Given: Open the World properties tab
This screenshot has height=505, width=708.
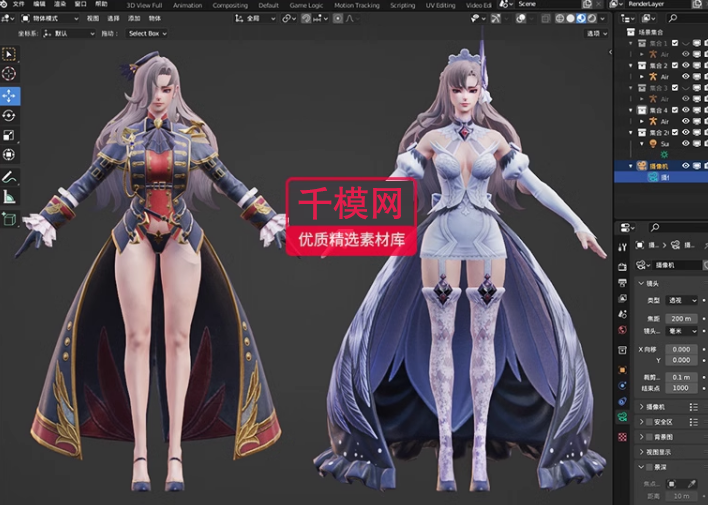Looking at the screenshot, I should [x=623, y=330].
